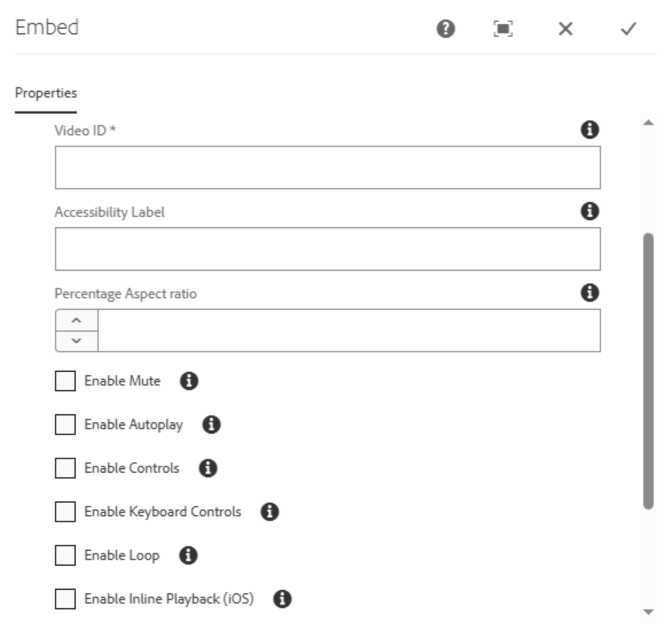Check the Enable Autoplay option
672x638 pixels.
pyautogui.click(x=65, y=424)
